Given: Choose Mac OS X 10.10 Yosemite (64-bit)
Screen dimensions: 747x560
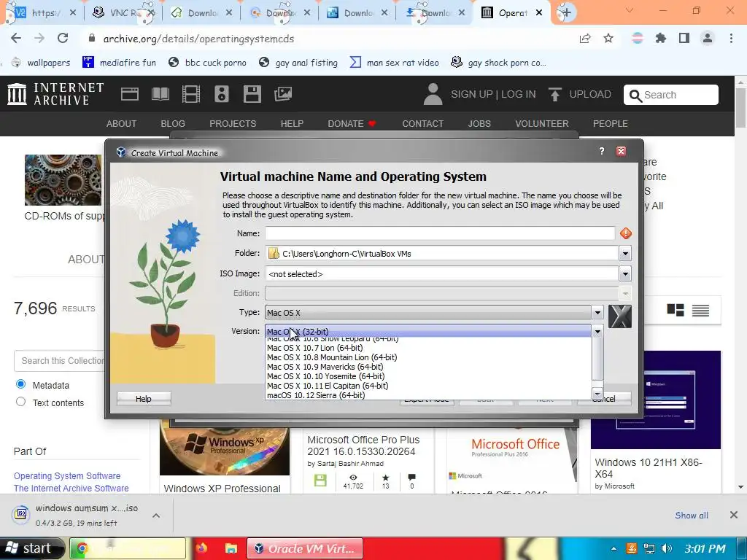Looking at the screenshot, I should tap(326, 377).
